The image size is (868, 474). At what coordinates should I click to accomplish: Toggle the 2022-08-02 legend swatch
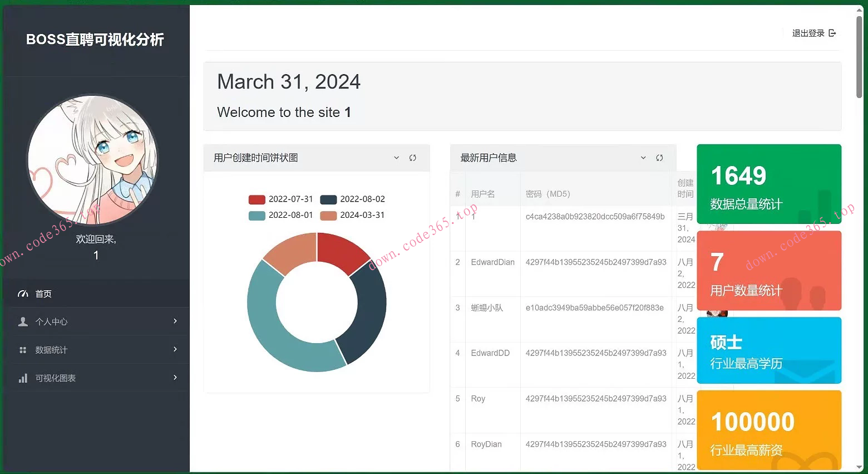click(x=328, y=199)
